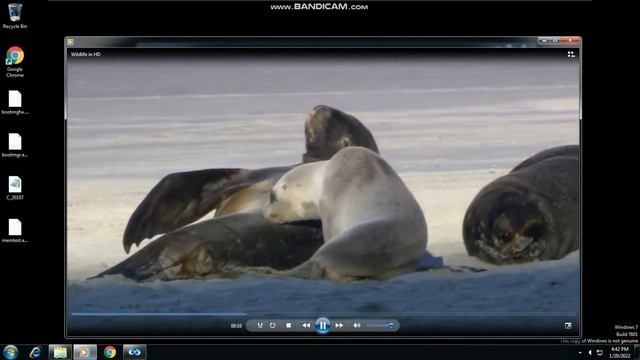Enter full screen view mode
The image size is (640, 360).
[x=568, y=326]
